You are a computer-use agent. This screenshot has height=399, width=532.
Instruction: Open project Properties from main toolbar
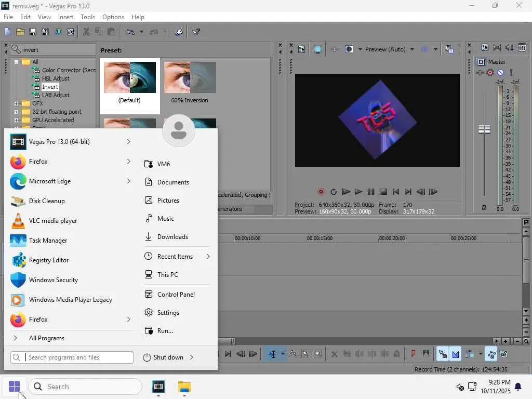(70, 32)
